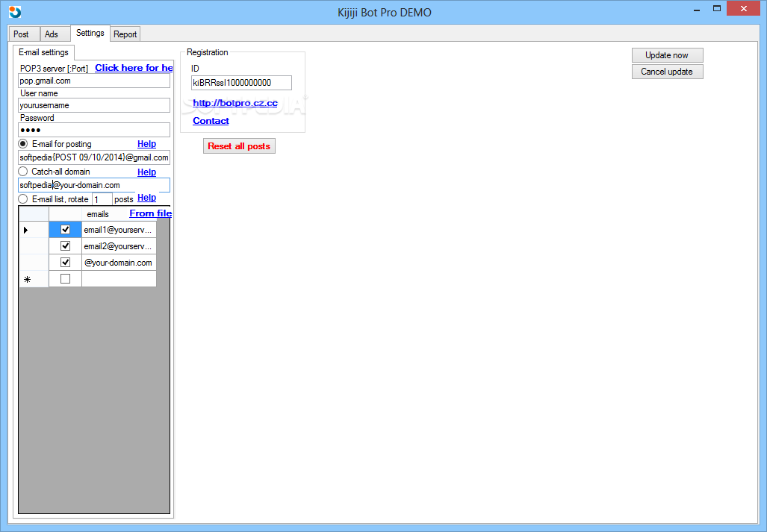Open Help link beside E-mail list rotate
This screenshot has height=532, width=767.
point(146,198)
